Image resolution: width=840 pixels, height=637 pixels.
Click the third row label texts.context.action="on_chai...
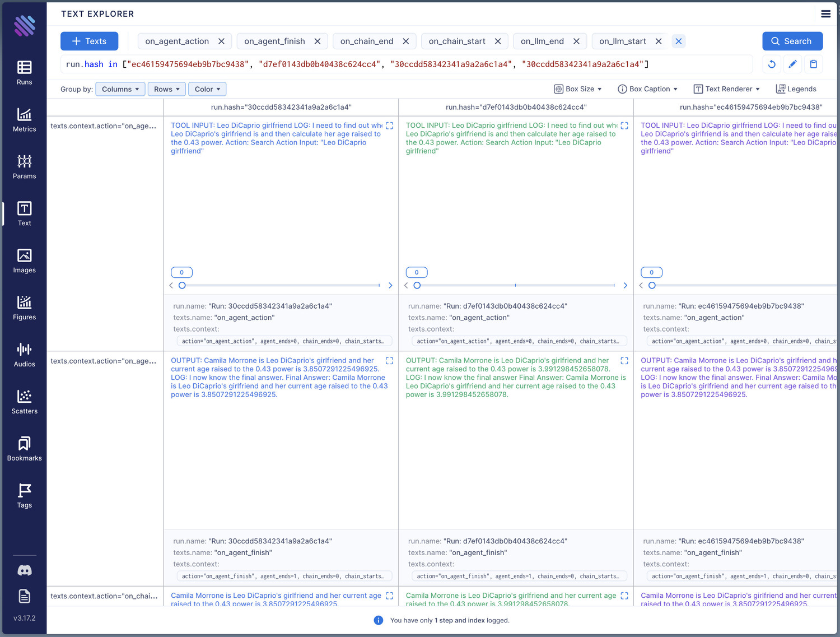[x=104, y=596]
